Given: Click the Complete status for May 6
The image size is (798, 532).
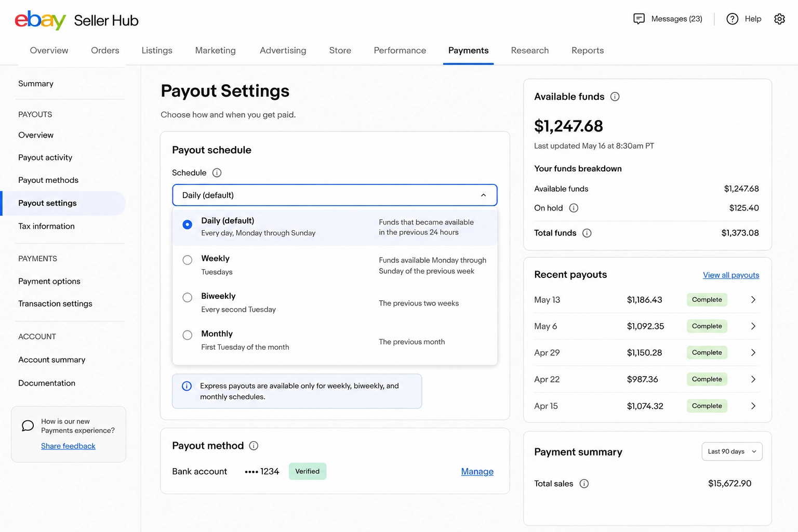Looking at the screenshot, I should [707, 326].
